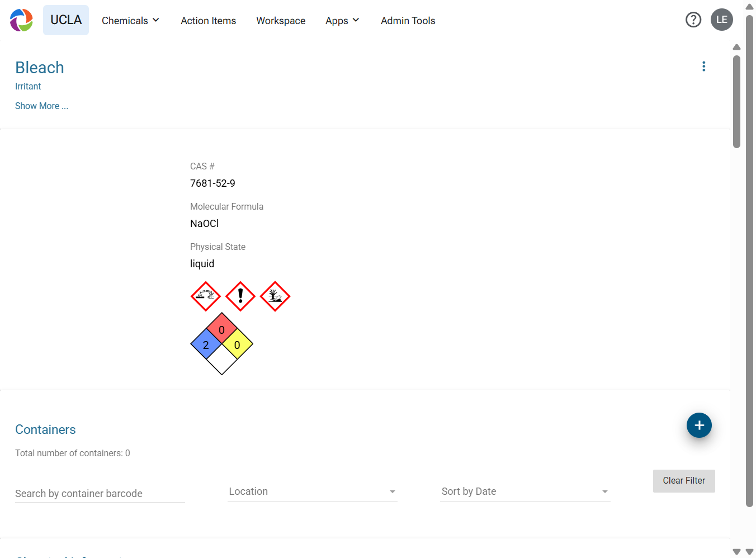
Task: Click the exclamation mark GHS pictogram
Action: click(x=240, y=296)
